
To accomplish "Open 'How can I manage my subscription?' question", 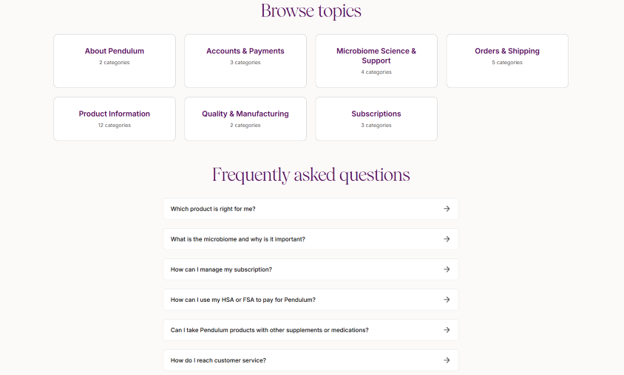I will (311, 270).
